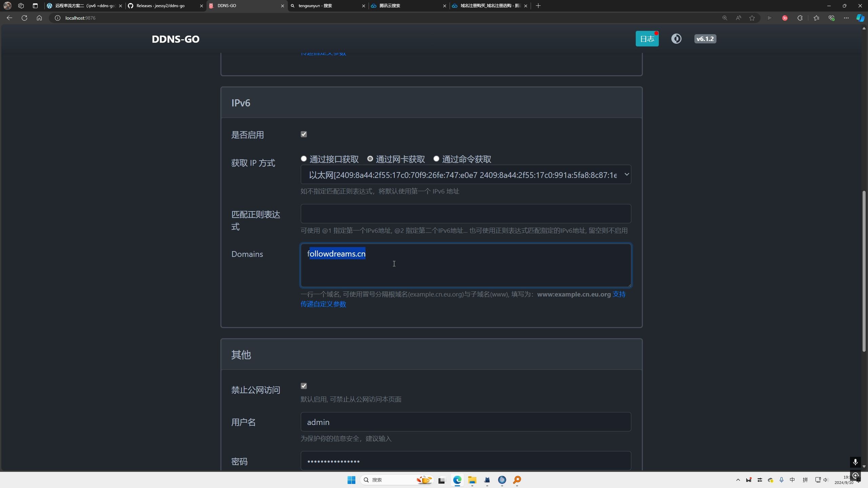This screenshot has width=868, height=488.
Task: Click the v6.1.2 version badge
Action: (705, 39)
